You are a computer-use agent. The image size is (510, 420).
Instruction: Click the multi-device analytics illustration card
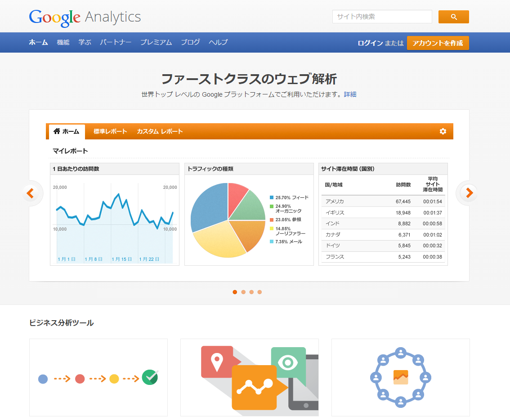click(250, 377)
